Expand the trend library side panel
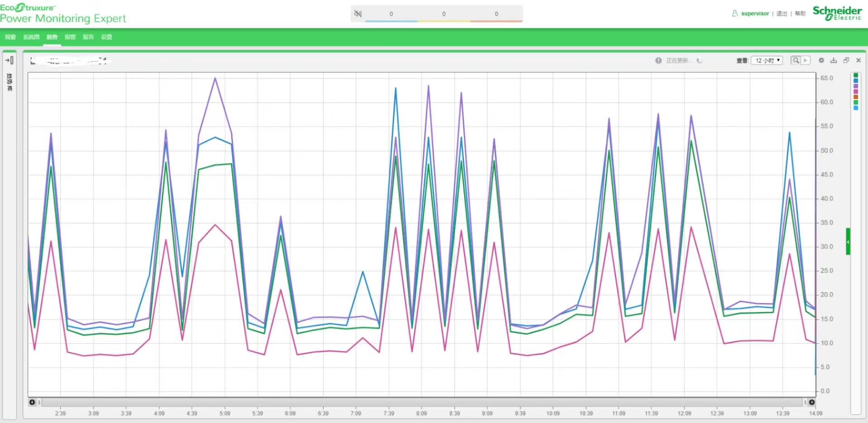Screen dimensions: 868x423 9,60
